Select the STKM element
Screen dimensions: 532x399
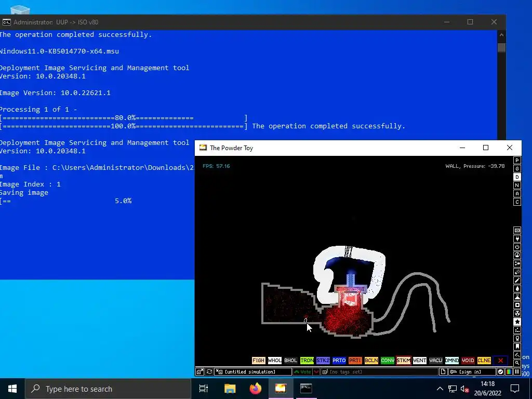403,361
